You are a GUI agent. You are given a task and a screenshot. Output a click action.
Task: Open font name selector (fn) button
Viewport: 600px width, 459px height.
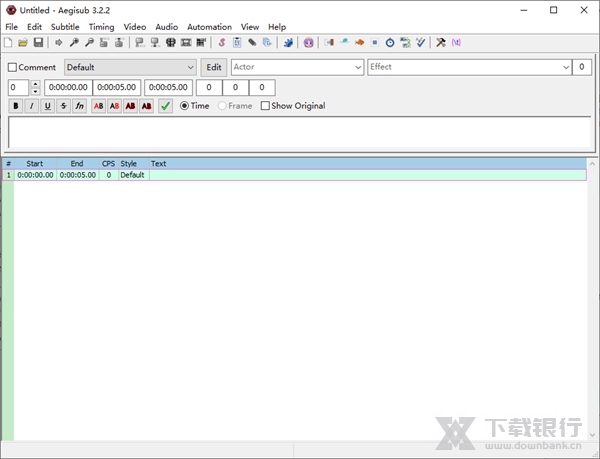click(79, 106)
